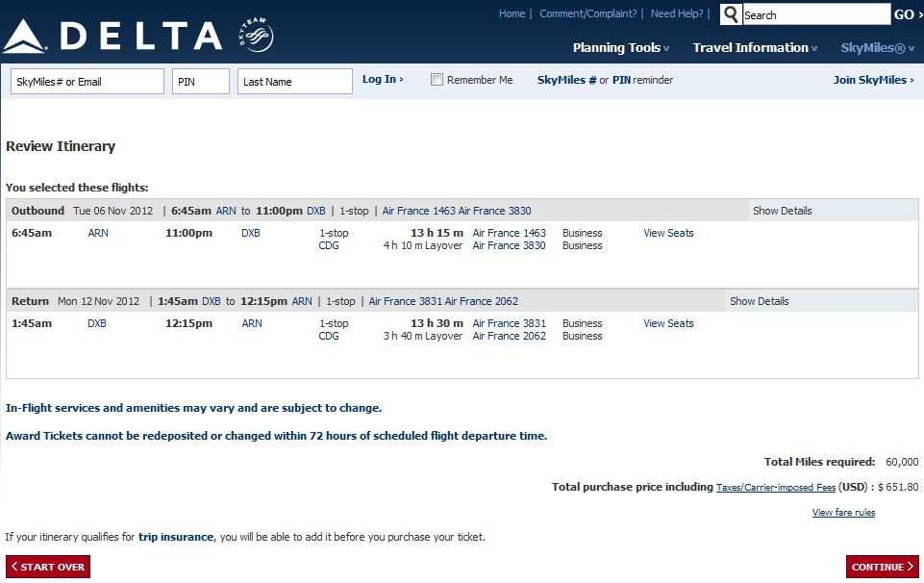Open the Planning Tools dropdown menu
924x583 pixels.
(621, 47)
